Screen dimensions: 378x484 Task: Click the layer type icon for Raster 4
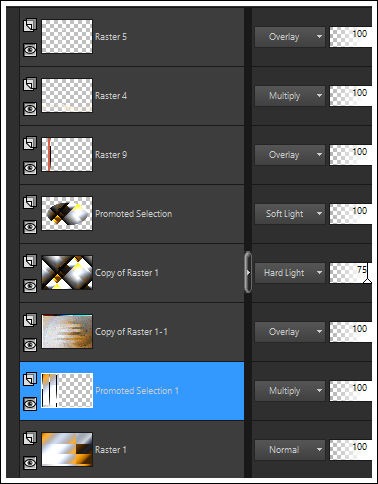point(30,84)
